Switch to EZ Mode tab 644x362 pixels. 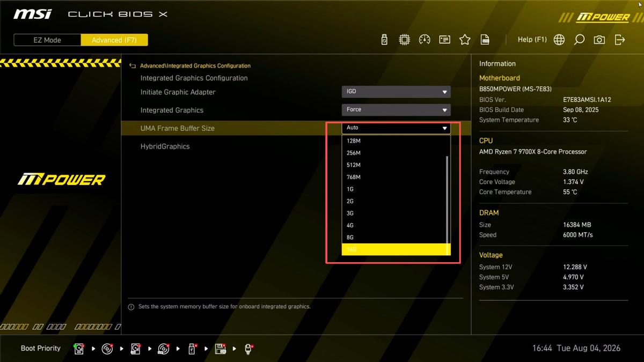pos(47,40)
